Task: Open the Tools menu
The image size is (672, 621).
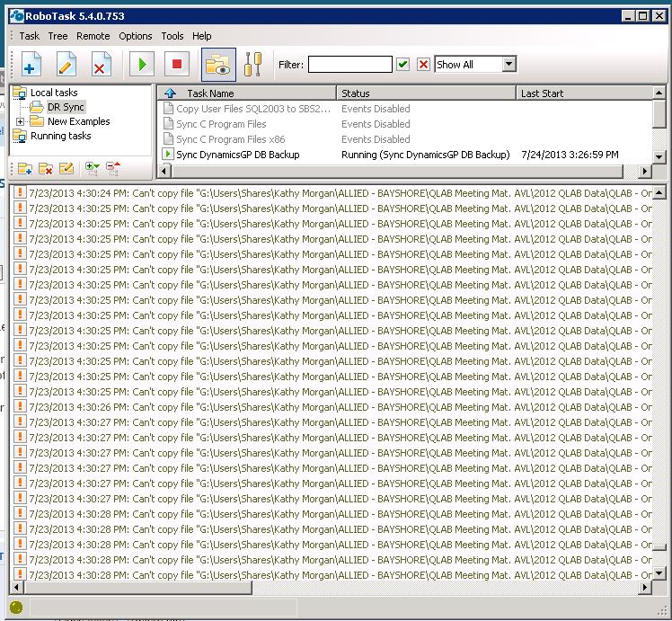Action: (172, 36)
